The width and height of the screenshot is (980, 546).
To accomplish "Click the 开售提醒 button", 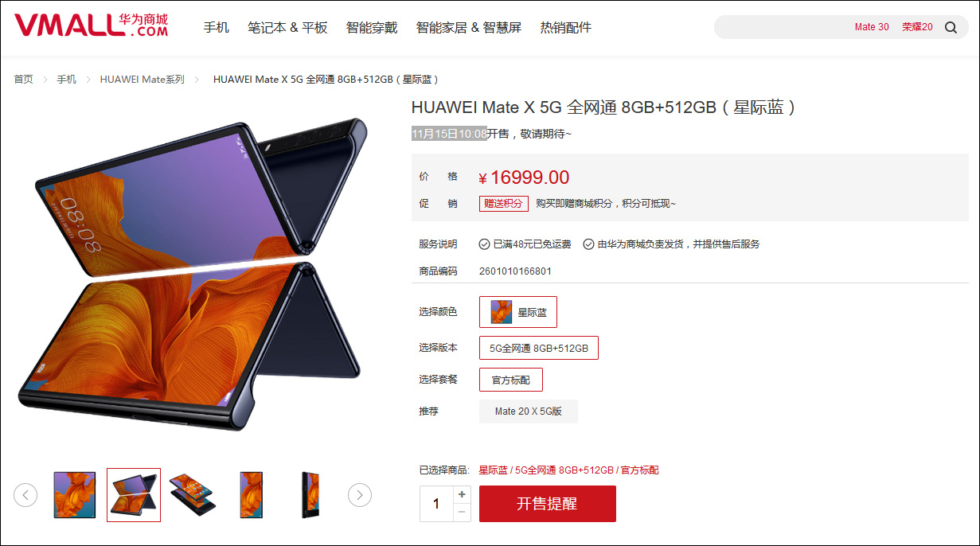I will (548, 504).
